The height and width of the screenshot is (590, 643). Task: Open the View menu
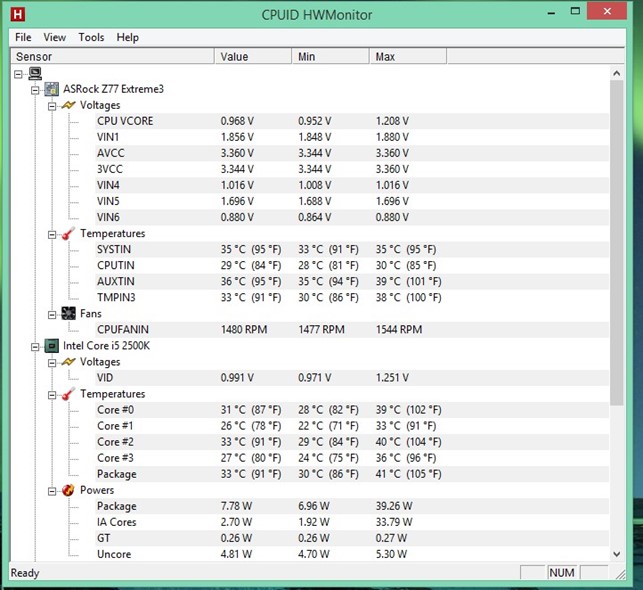pyautogui.click(x=55, y=37)
